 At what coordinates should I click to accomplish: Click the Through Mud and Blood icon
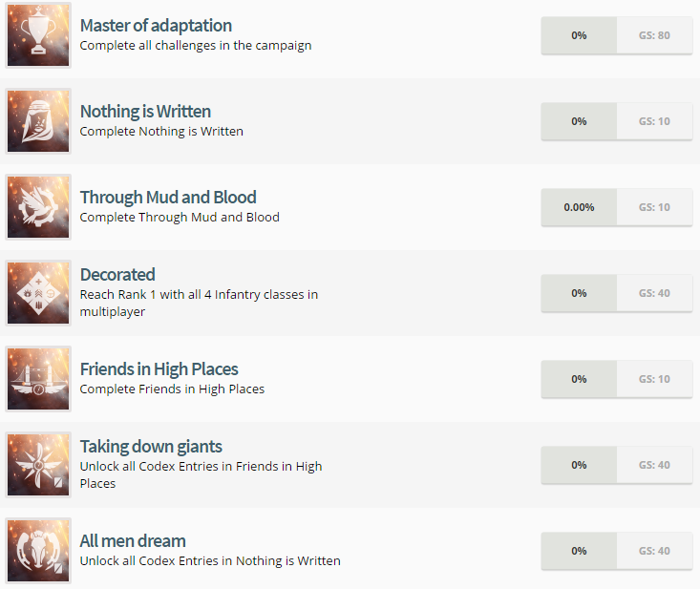38,207
